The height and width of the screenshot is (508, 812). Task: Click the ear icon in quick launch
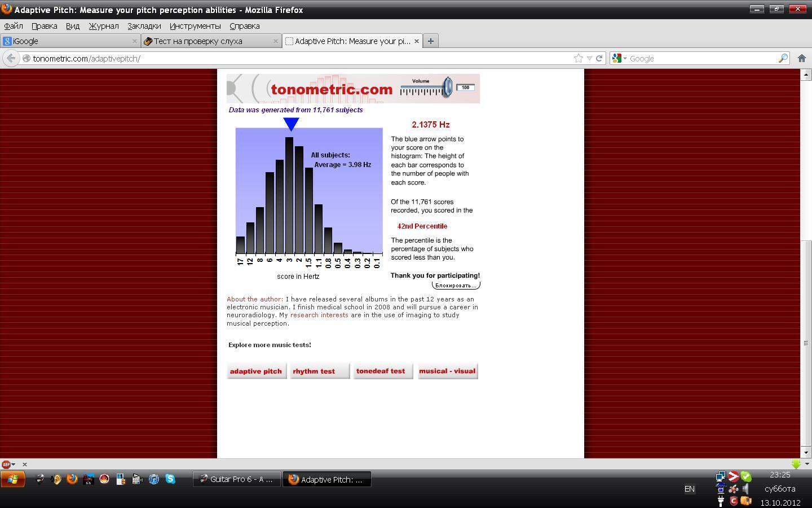[56, 479]
